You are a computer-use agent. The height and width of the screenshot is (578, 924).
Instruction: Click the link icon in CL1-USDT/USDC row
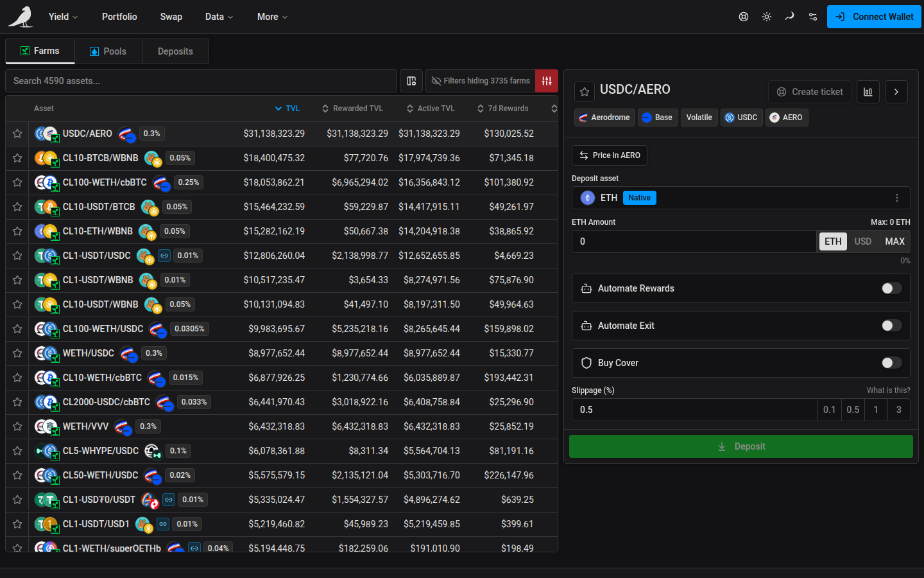164,256
